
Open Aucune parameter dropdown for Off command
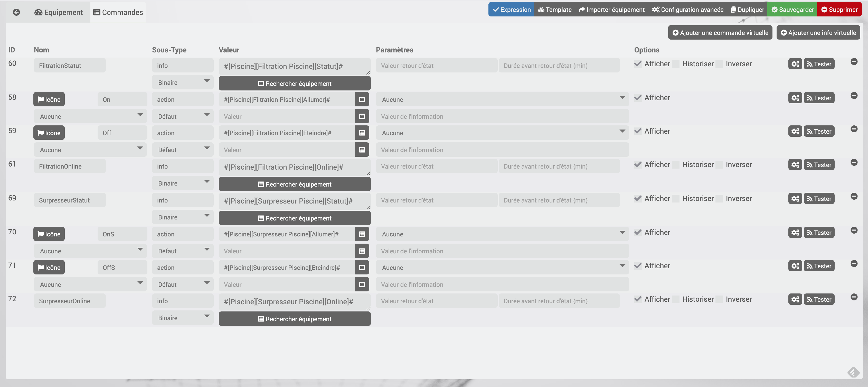(x=502, y=133)
